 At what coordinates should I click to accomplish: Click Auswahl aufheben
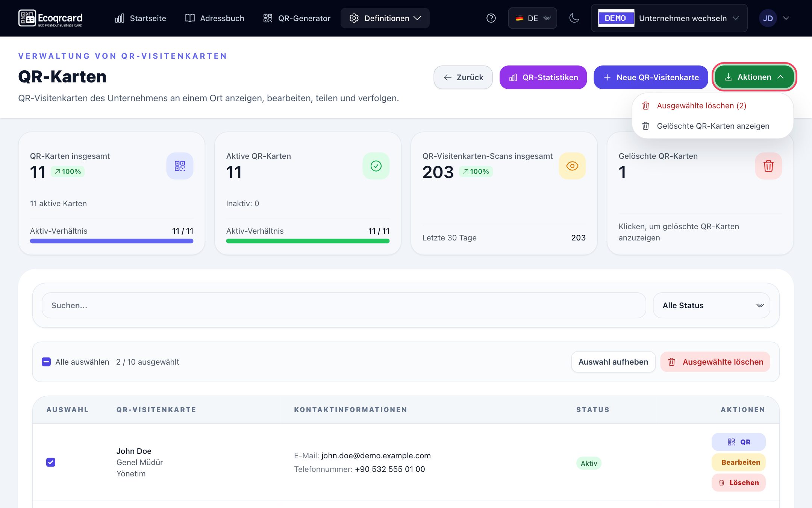[x=613, y=362]
